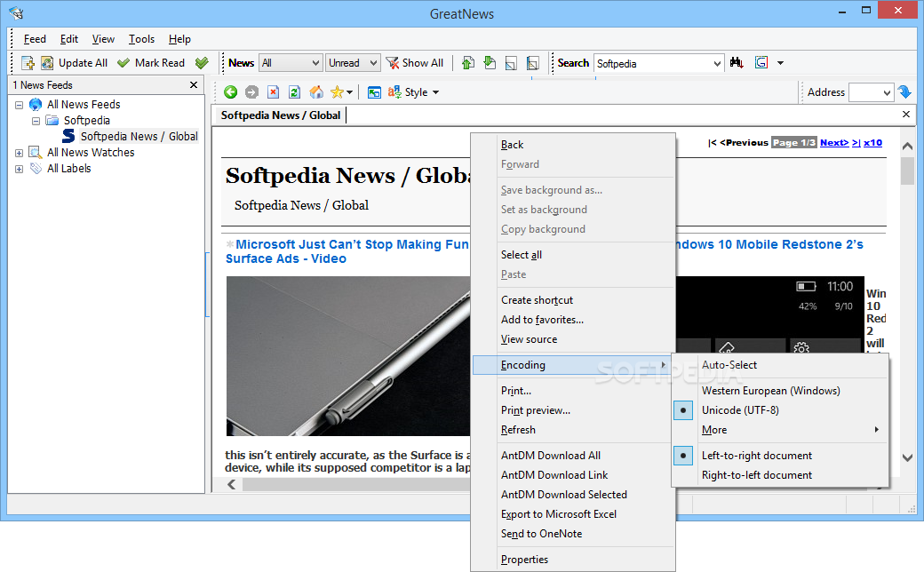
Task: Close the News Feeds side panel
Action: click(x=194, y=85)
